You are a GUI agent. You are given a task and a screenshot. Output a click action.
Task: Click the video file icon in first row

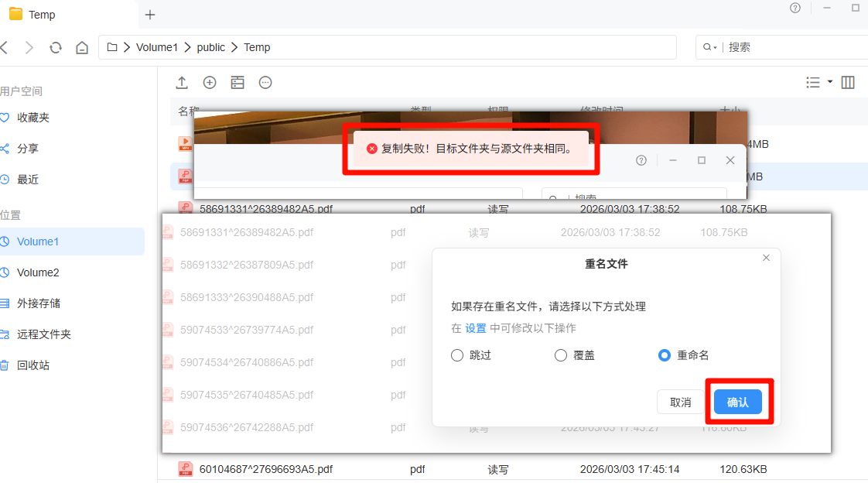[185, 144]
